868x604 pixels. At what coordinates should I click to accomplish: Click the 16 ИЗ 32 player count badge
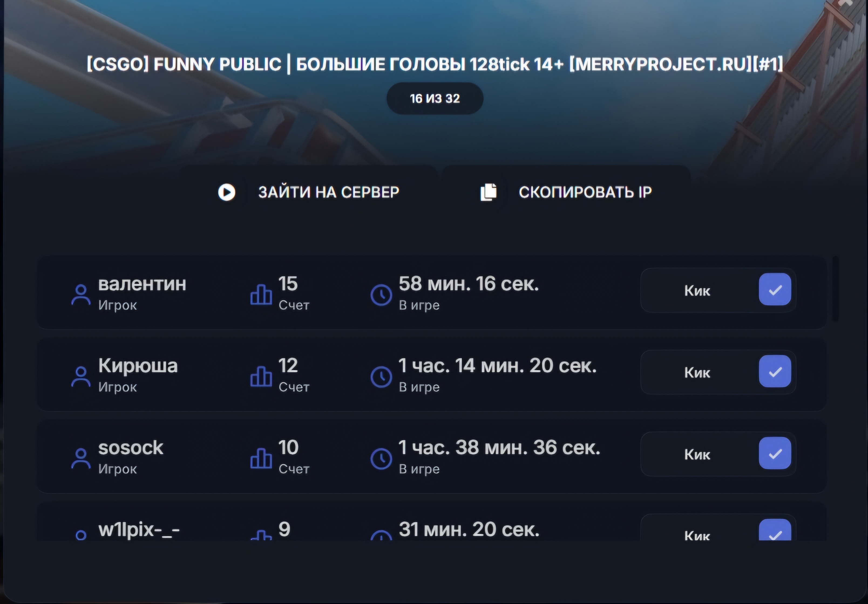coord(435,99)
